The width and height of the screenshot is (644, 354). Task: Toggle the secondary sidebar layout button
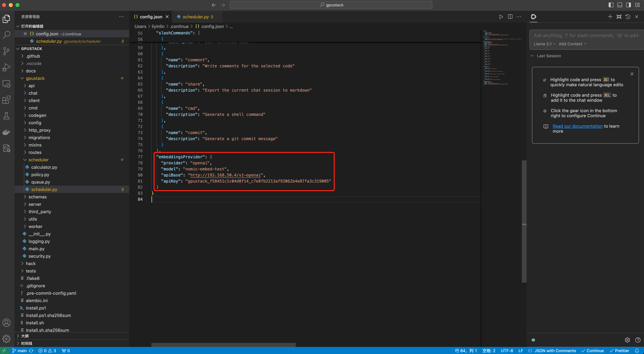(629, 5)
